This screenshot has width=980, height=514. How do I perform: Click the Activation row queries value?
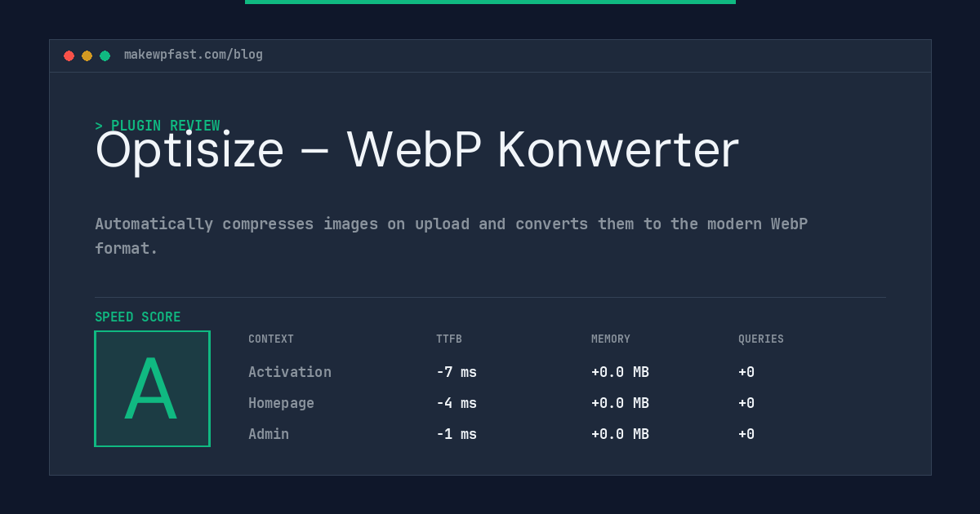(x=746, y=372)
